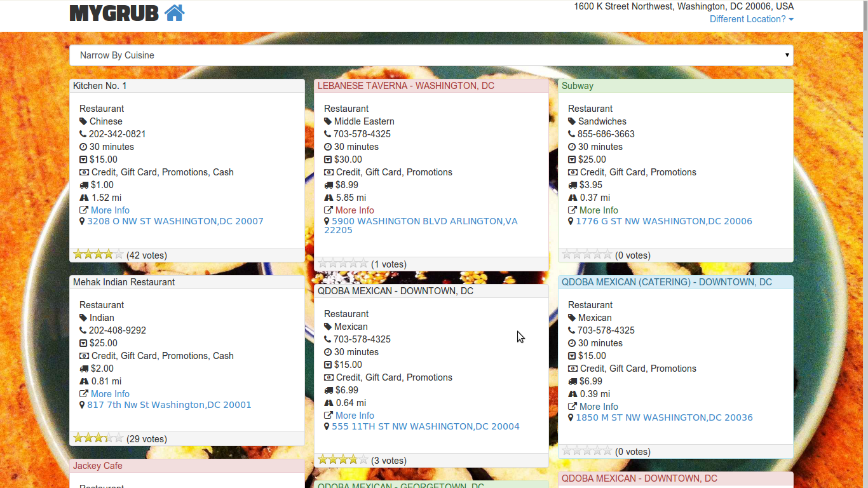This screenshot has height=488, width=868.
Task: Click the Subway card heading
Action: (578, 86)
